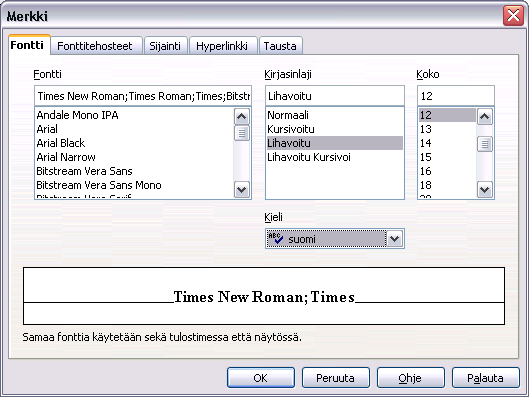Select font size 18
This screenshot has width=529, height=397.
pyautogui.click(x=447, y=185)
